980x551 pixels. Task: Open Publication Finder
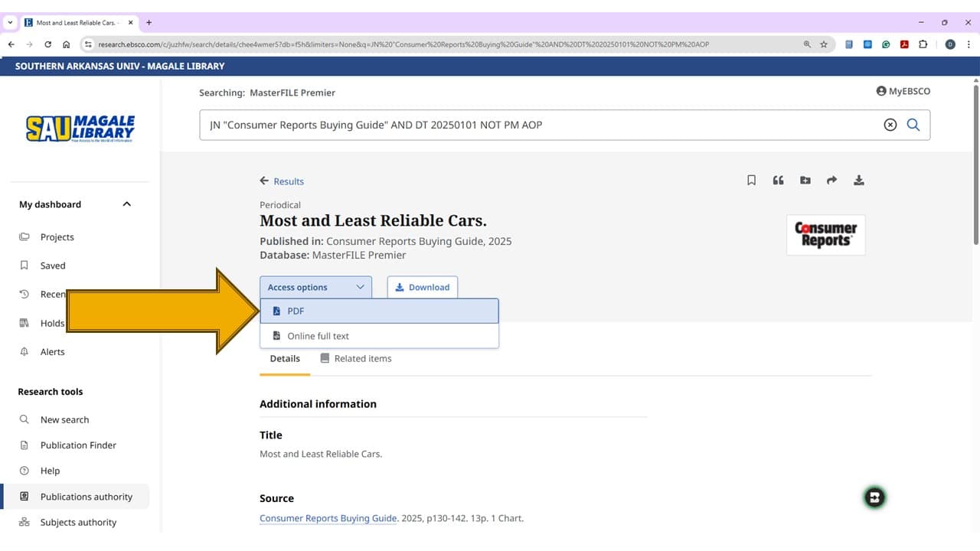click(x=78, y=445)
